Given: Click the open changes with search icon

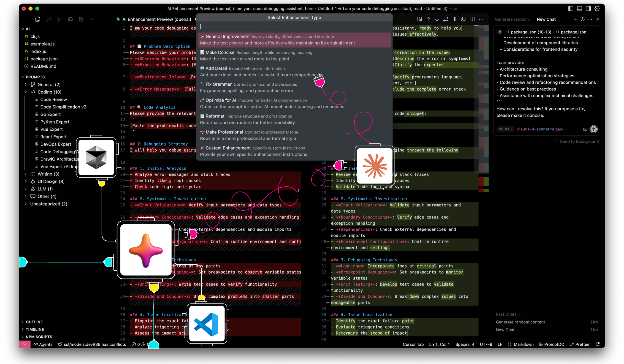Looking at the screenshot, I should pos(419,19).
